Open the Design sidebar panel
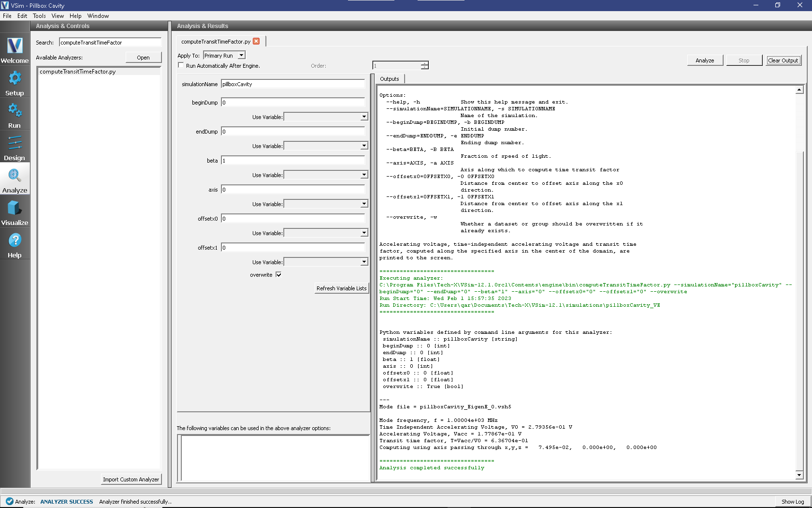This screenshot has height=508, width=812. [x=14, y=147]
